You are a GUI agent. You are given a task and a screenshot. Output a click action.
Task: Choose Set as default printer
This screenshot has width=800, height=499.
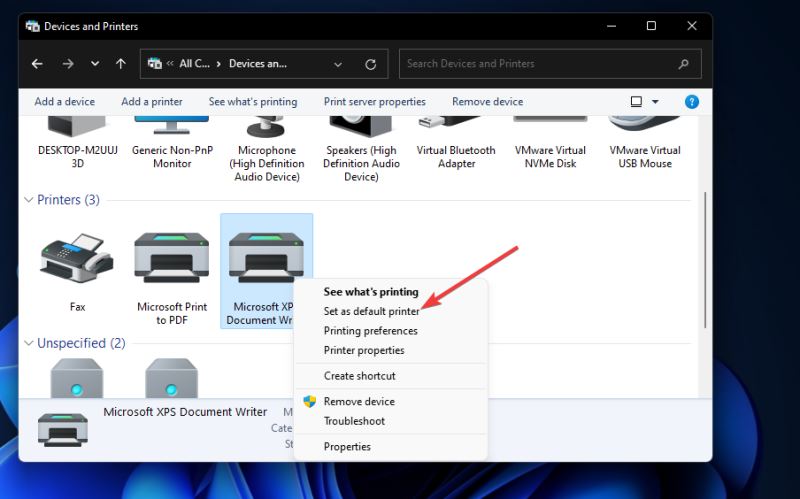371,311
